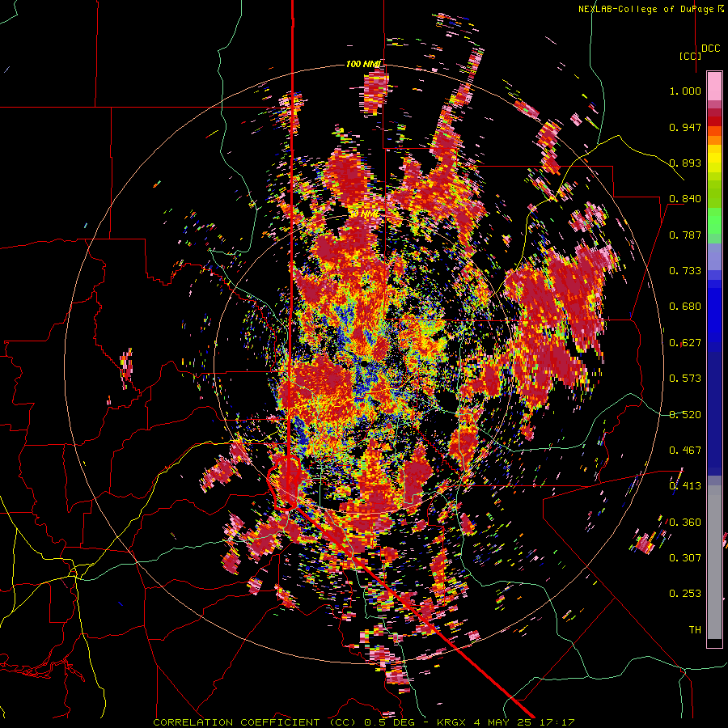Image resolution: width=728 pixels, height=728 pixels.
Task: Click the 100 NMI range ring label
Action: (363, 64)
